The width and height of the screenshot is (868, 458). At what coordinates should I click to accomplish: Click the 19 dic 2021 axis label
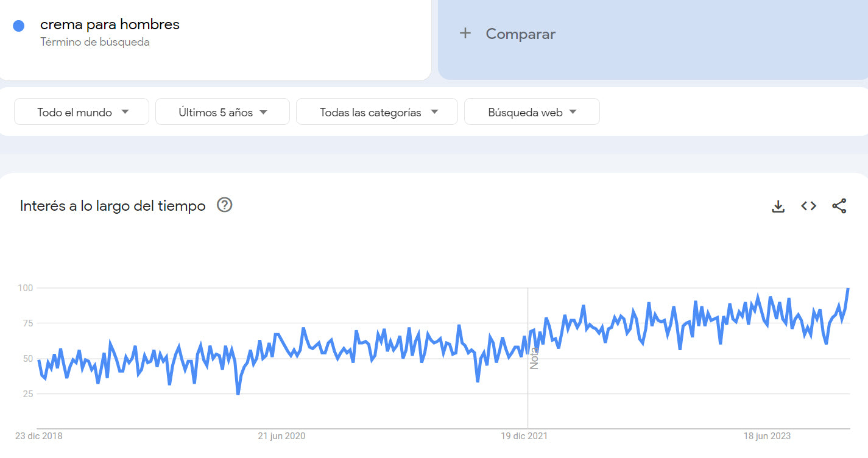click(x=524, y=436)
